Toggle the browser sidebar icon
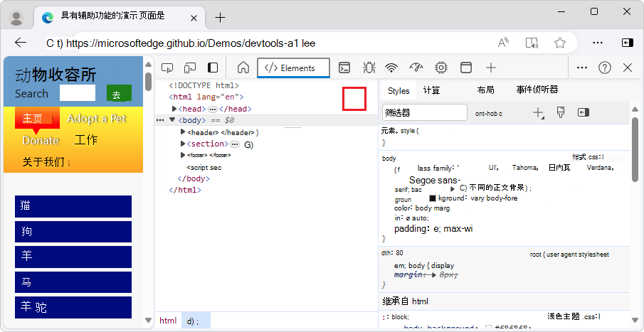 tap(627, 43)
